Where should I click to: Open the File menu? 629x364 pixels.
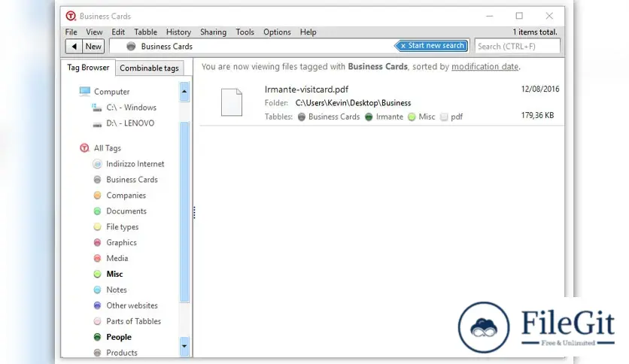pos(71,32)
